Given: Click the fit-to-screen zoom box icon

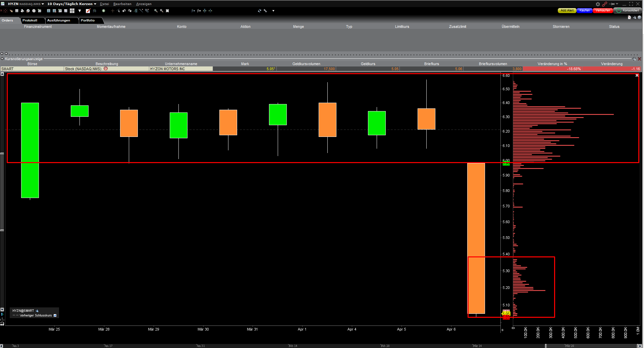Looking at the screenshot, I should (x=167, y=11).
